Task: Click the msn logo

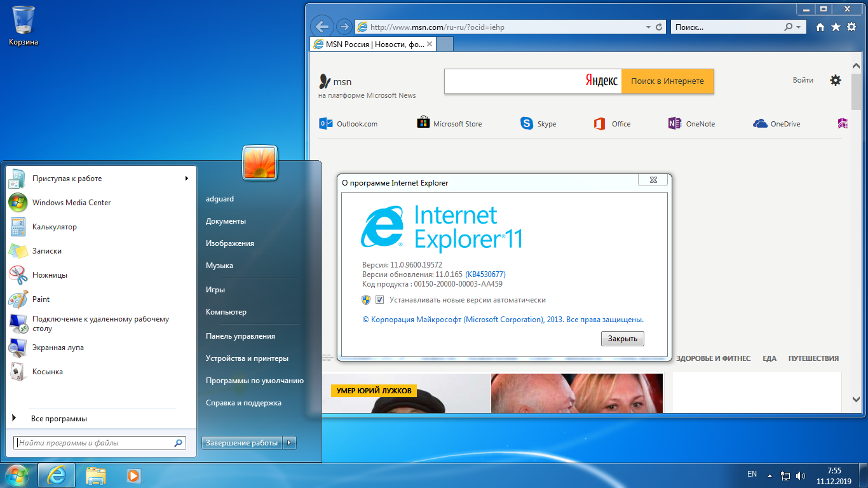Action: [x=335, y=81]
